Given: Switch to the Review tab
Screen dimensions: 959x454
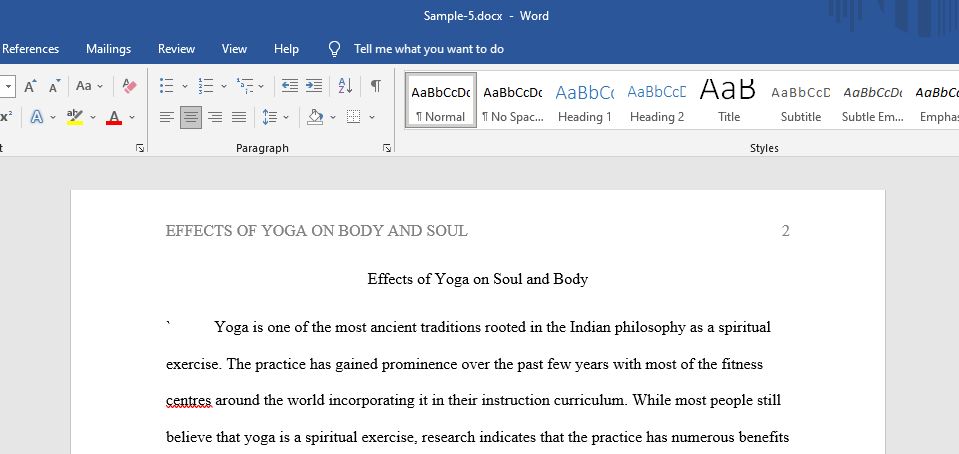Looking at the screenshot, I should (x=176, y=49).
